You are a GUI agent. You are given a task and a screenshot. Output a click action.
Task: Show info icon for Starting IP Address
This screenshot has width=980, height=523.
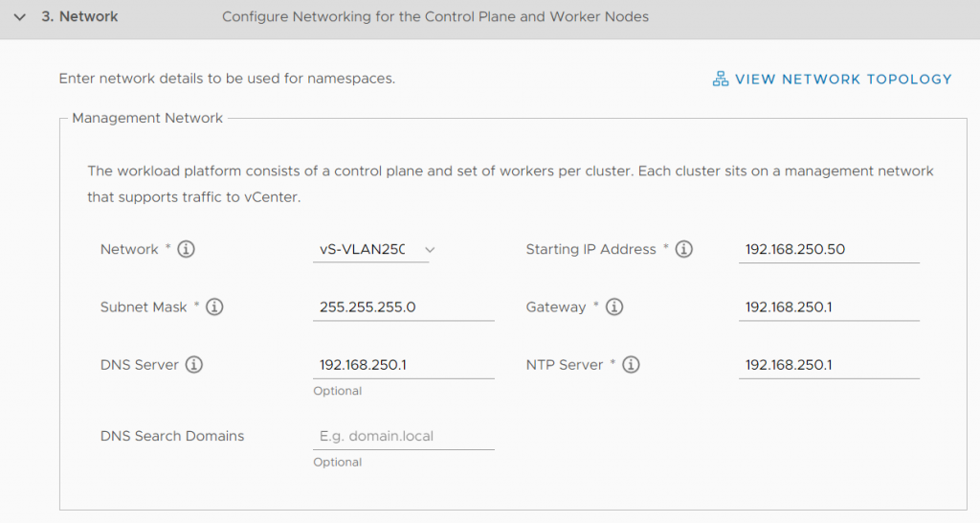[683, 249]
